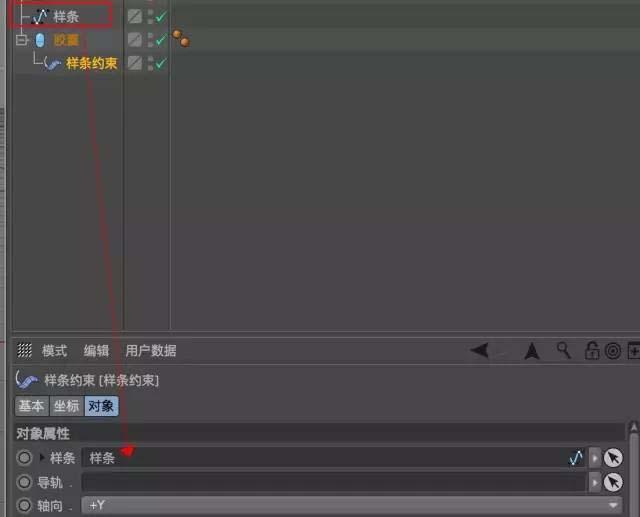Toggle green checkmark for 样条约束 deformer
This screenshot has height=517, width=640.
pos(160,63)
